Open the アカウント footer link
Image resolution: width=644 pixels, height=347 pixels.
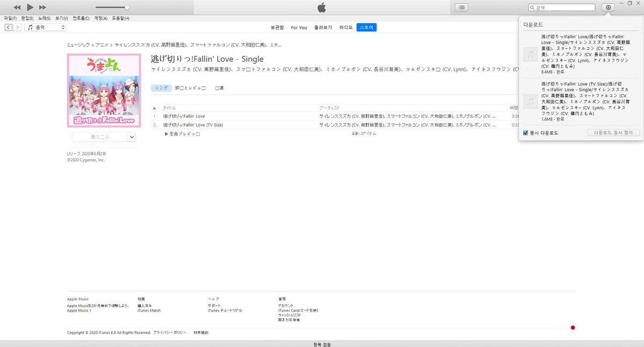[286, 306]
